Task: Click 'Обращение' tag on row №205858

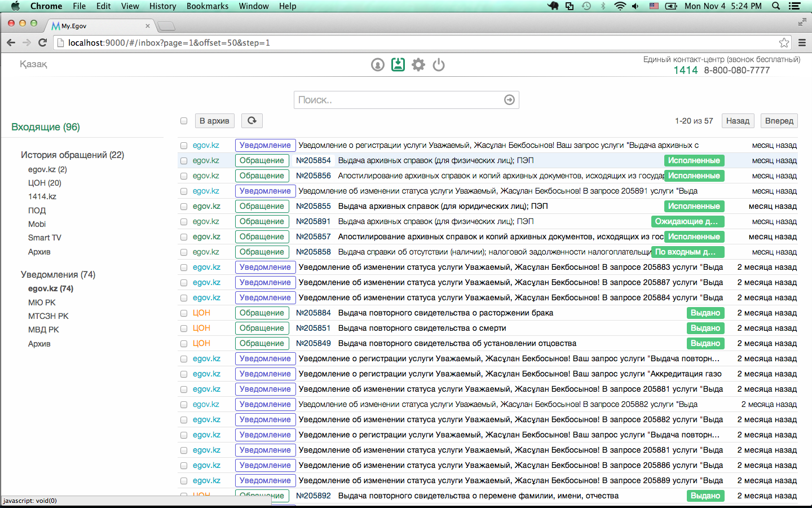Action: 262,252
